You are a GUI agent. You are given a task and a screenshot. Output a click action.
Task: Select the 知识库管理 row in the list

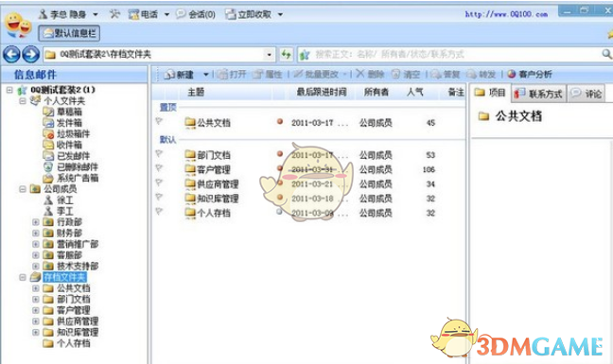pyautogui.click(x=308, y=199)
